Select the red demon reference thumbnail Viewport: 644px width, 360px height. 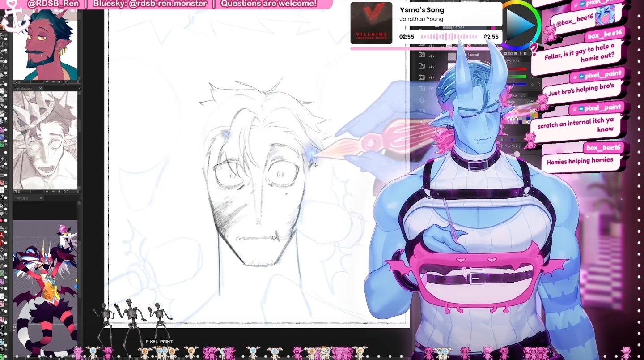click(x=45, y=45)
